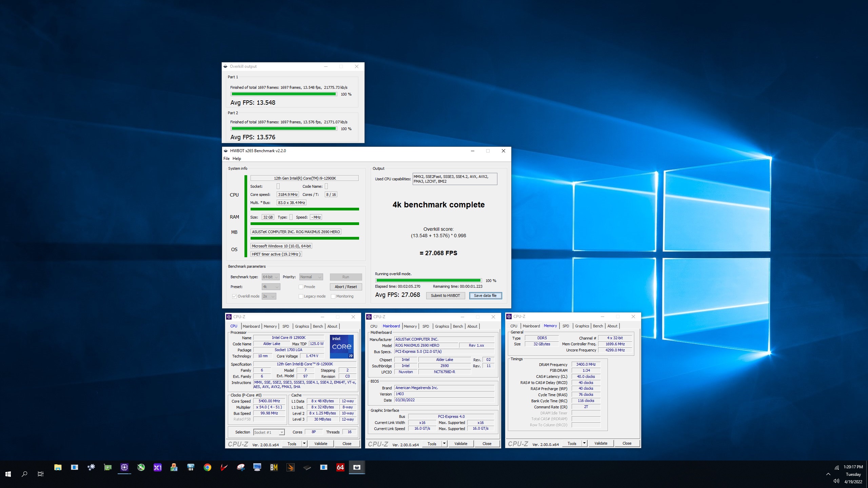The height and width of the screenshot is (488, 868).
Task: Click the Core Voltage 1.474 V value
Action: point(312,356)
